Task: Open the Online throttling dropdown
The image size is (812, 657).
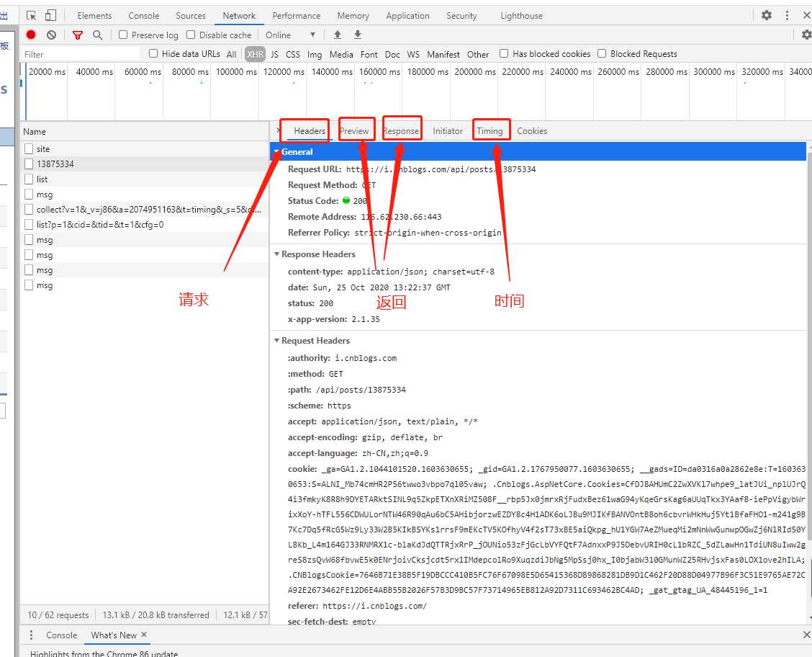Action: [290, 35]
